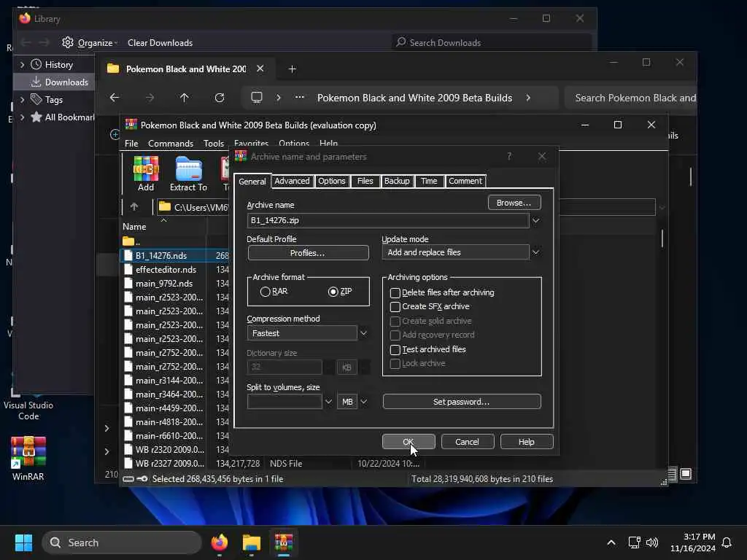Click the Add toolbar icon in WinRAR
This screenshot has height=560, width=747.
coord(146,174)
